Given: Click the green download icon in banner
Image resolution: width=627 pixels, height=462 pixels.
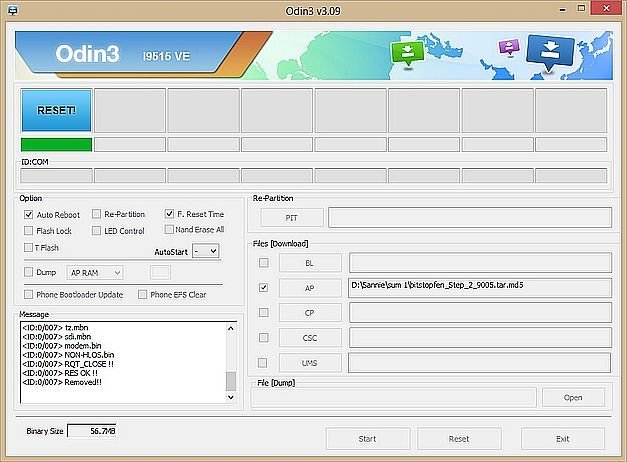Looking at the screenshot, I should [407, 54].
